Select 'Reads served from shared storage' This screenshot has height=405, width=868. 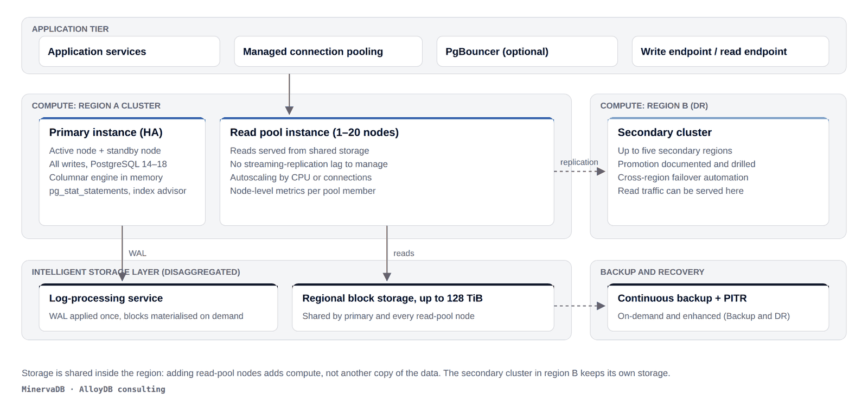[x=299, y=150]
